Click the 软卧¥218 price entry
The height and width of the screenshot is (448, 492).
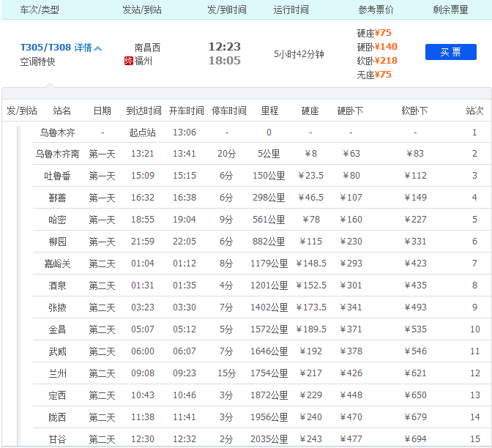377,61
